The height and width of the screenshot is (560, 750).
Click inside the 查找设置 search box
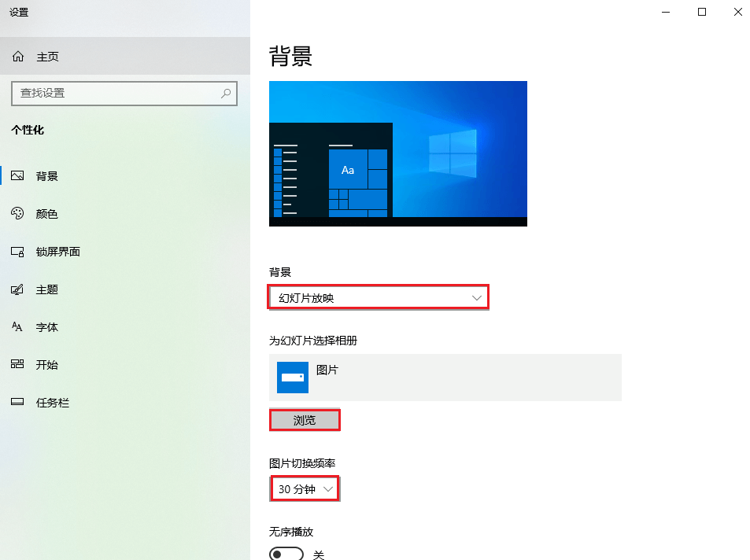pyautogui.click(x=118, y=93)
